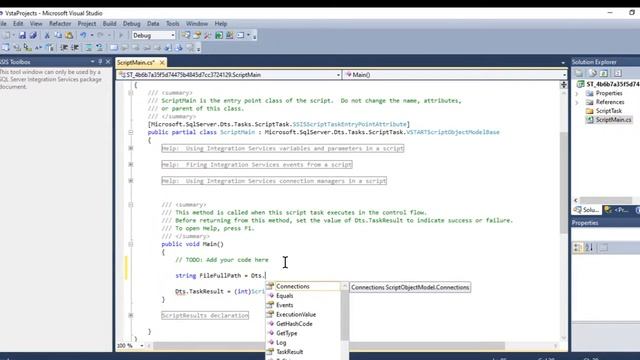Click the editor vertical scrollbar thumb
This screenshot has width=640, height=360.
pyautogui.click(x=564, y=183)
